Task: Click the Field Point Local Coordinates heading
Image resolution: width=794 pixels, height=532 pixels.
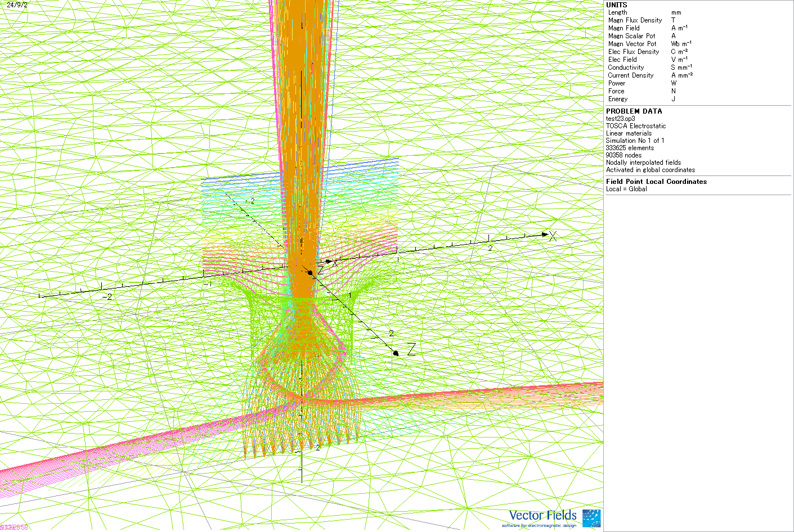Action: [x=656, y=182]
